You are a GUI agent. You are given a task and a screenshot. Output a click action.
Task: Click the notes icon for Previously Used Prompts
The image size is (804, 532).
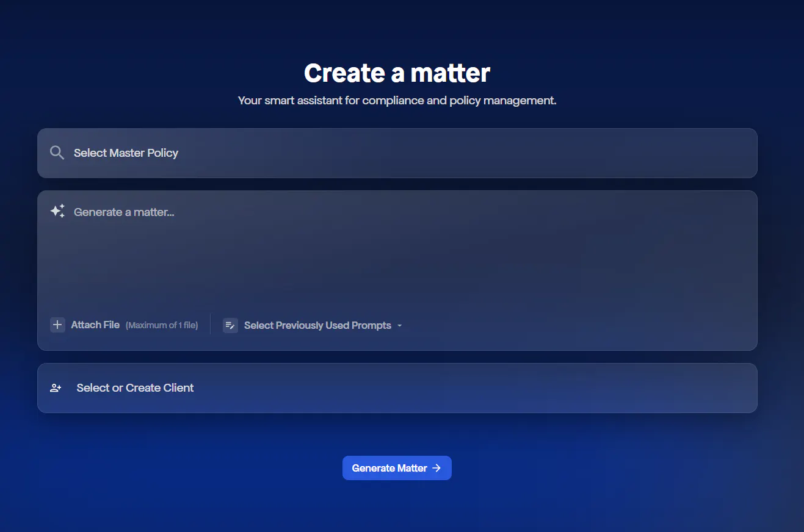[230, 325]
